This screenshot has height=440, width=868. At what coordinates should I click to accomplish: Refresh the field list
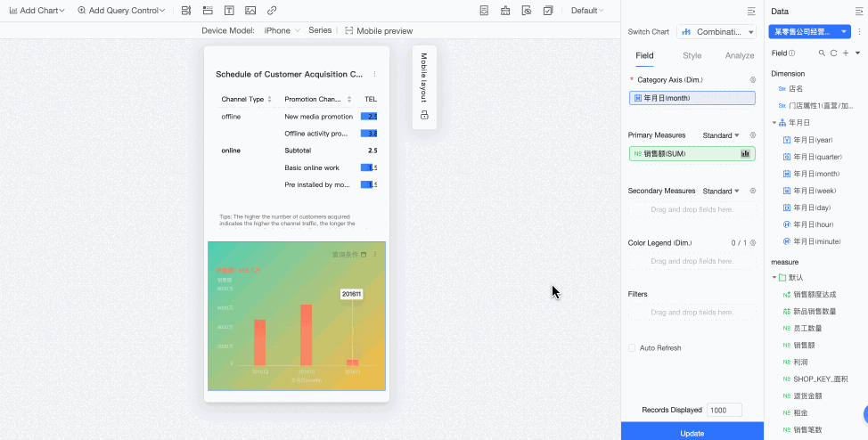point(833,53)
